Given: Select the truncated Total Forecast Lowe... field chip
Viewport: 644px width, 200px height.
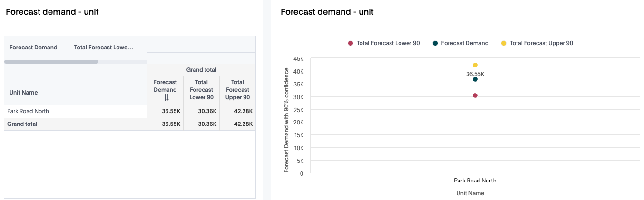Looking at the screenshot, I should pos(103,48).
